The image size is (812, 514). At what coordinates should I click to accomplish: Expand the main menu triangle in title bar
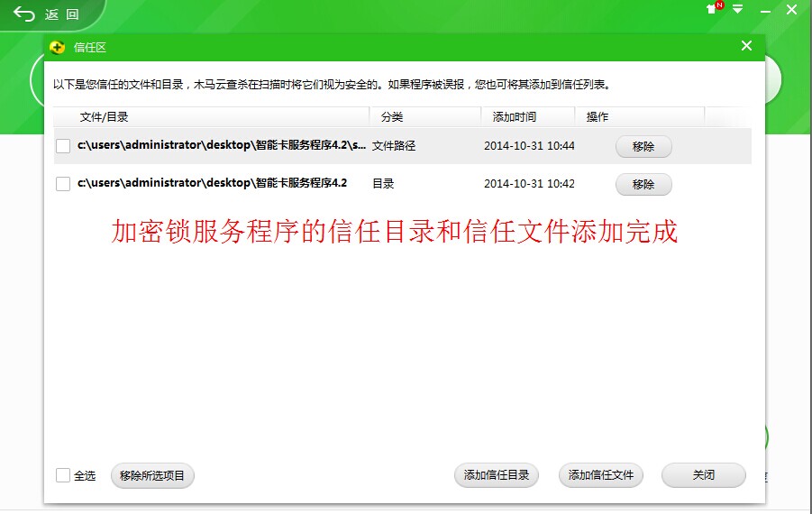tap(738, 9)
